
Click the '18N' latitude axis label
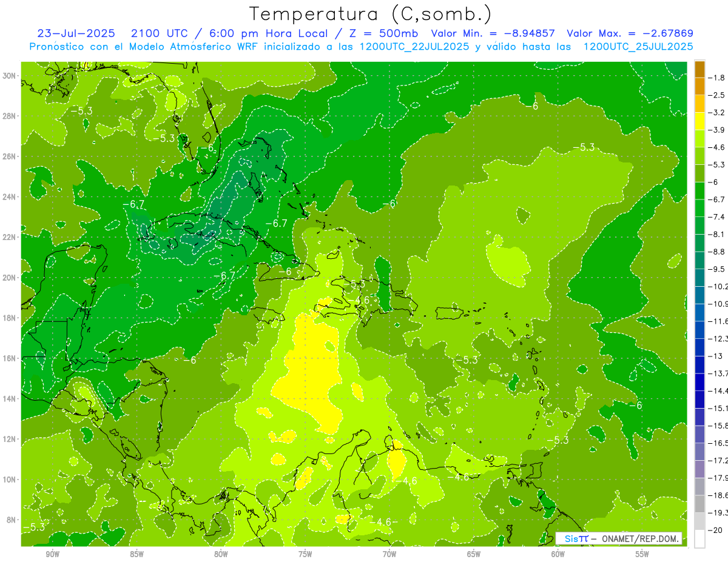click(10, 318)
